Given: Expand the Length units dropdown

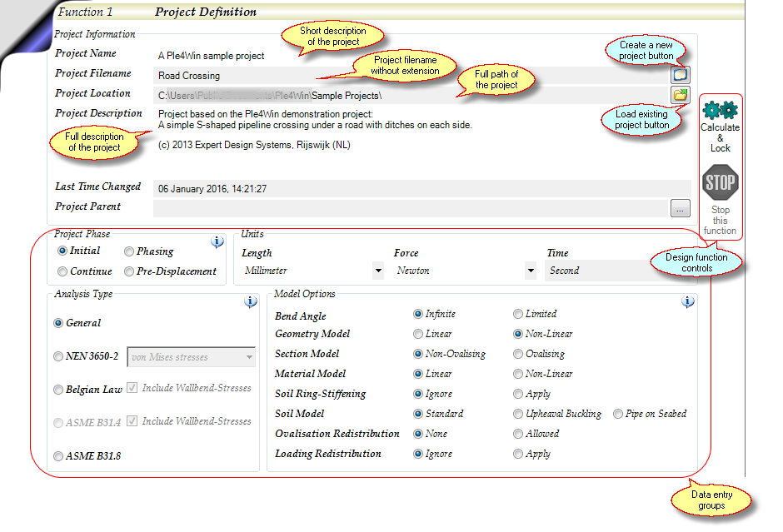Looking at the screenshot, I should (x=378, y=271).
